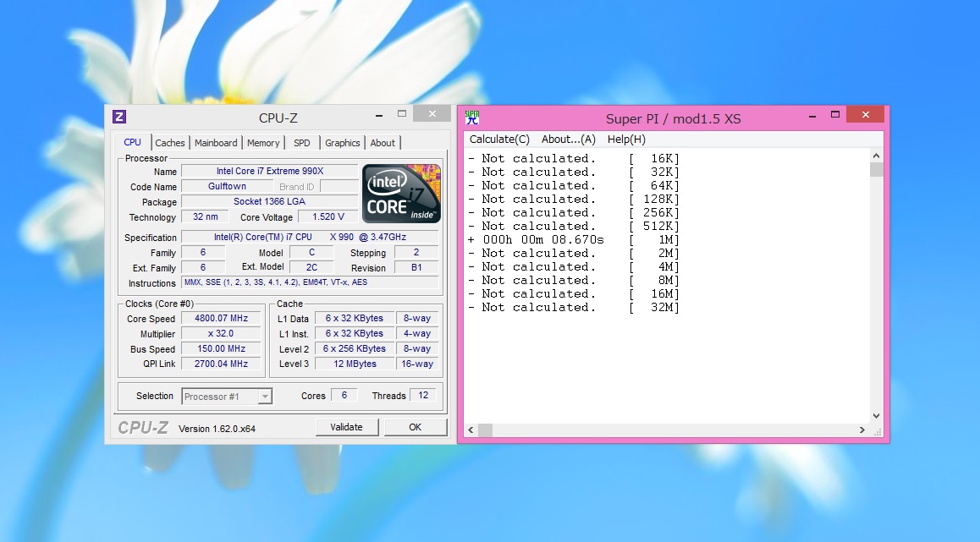Maximize the CPU-Z window

(402, 114)
